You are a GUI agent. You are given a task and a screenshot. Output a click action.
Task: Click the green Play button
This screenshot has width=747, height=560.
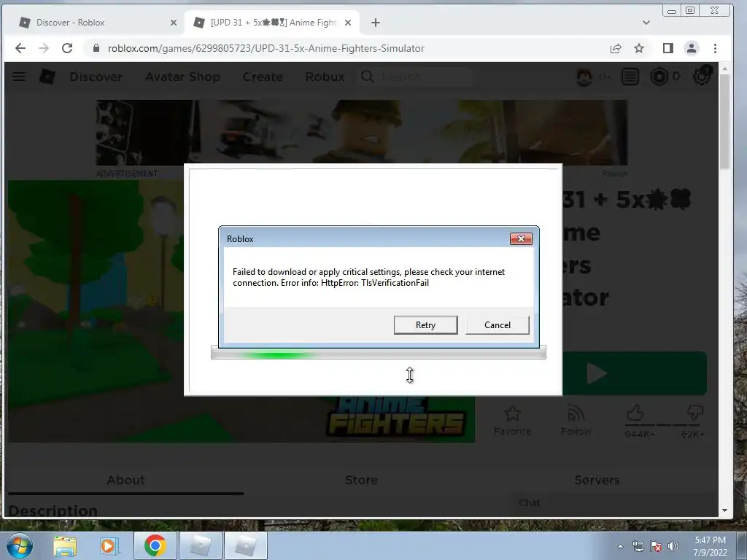[634, 373]
